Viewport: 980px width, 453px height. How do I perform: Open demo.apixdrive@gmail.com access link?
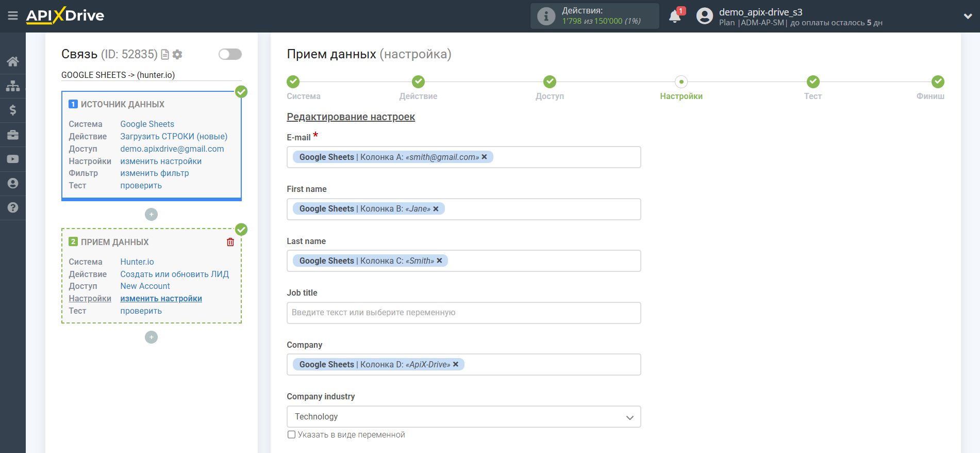coord(172,149)
